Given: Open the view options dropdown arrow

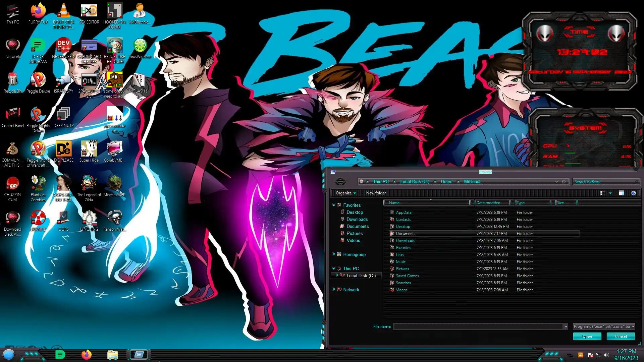Looking at the screenshot, I should click(x=610, y=193).
